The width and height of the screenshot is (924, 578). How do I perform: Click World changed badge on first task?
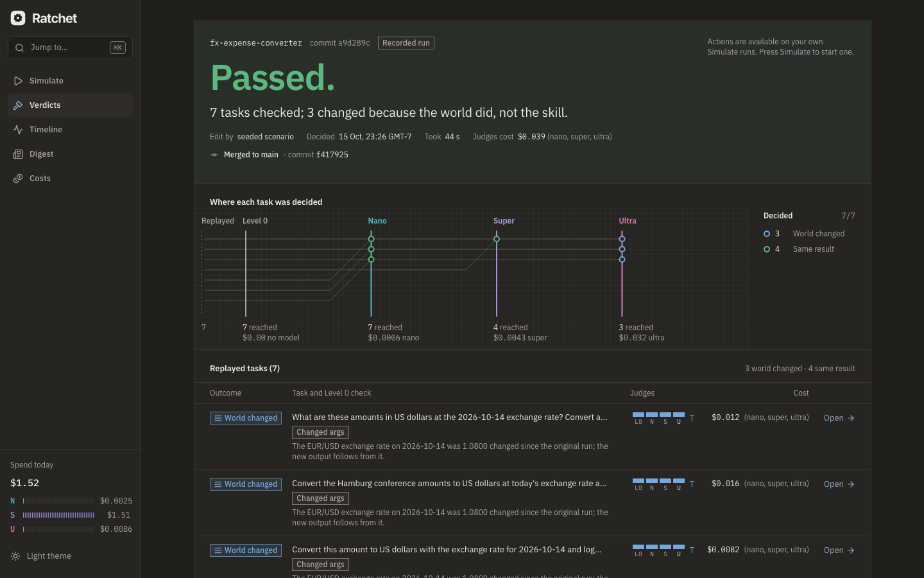click(246, 418)
